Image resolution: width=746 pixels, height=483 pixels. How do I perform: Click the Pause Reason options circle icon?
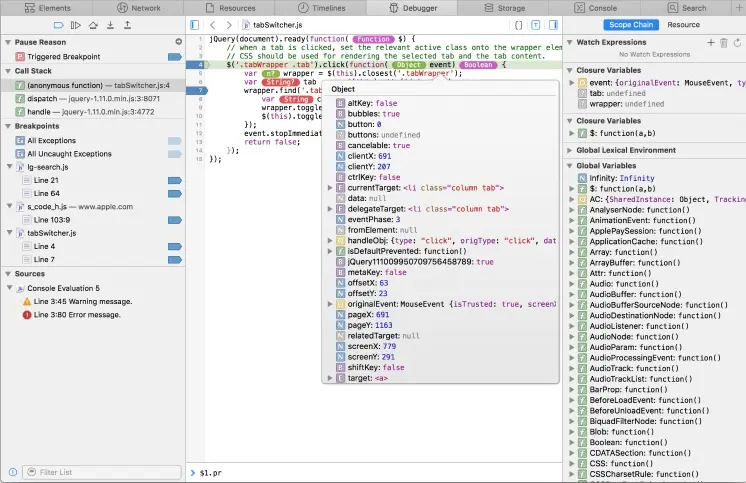pos(178,42)
